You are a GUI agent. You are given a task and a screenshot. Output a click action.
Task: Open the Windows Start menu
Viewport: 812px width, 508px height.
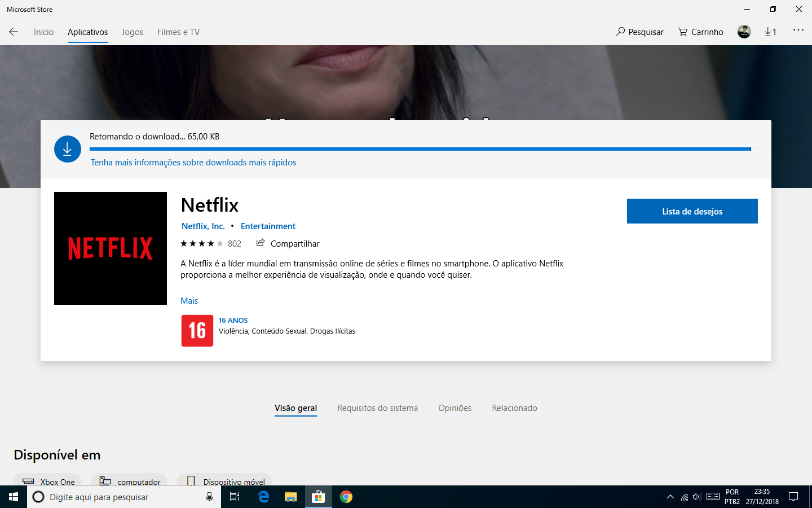tap(14, 497)
